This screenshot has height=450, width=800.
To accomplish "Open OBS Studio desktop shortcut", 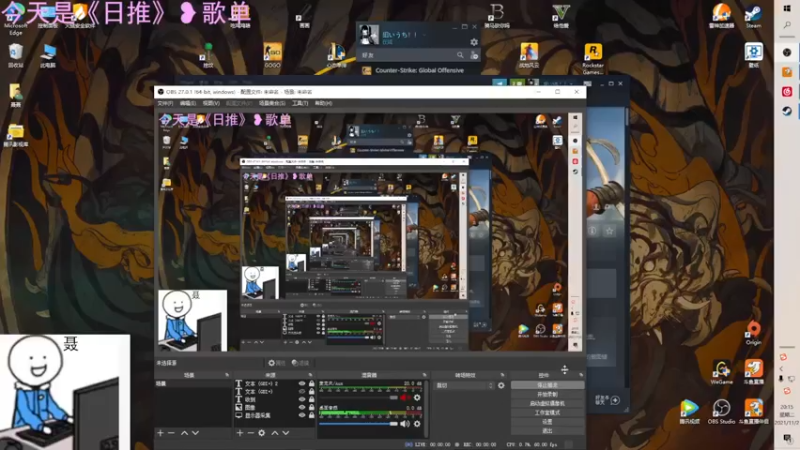I will (x=721, y=412).
